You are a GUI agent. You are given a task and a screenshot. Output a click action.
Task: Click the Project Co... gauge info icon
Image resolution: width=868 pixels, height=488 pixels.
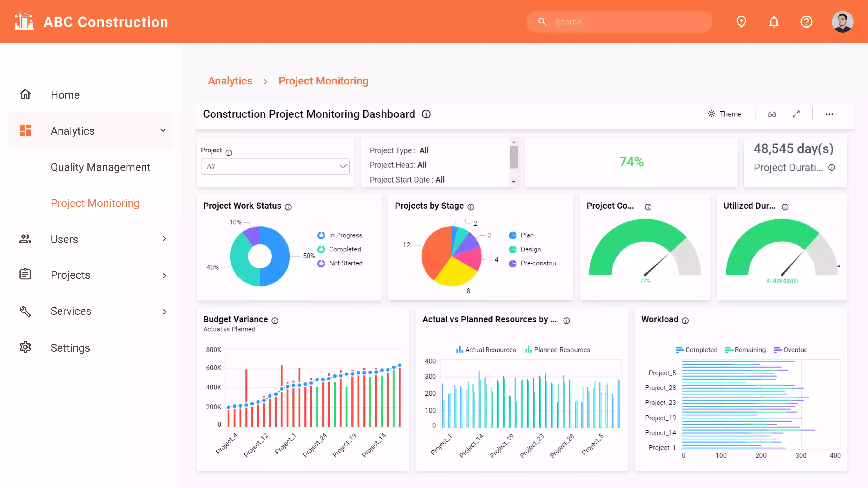tap(648, 207)
